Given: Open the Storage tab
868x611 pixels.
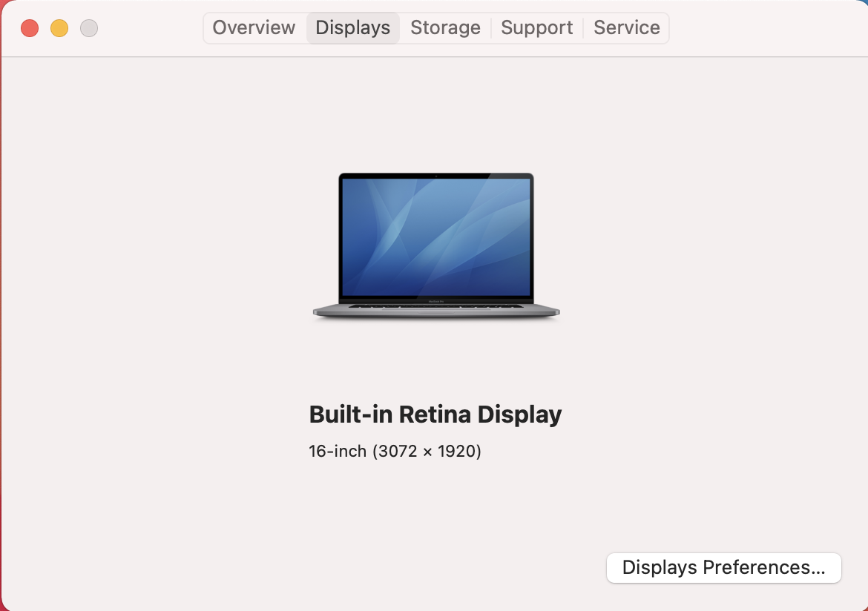Looking at the screenshot, I should pos(445,27).
